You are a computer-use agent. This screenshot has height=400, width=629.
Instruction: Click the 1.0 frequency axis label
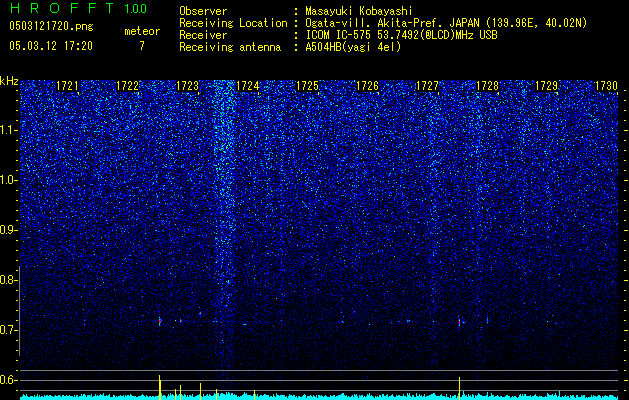coord(8,181)
